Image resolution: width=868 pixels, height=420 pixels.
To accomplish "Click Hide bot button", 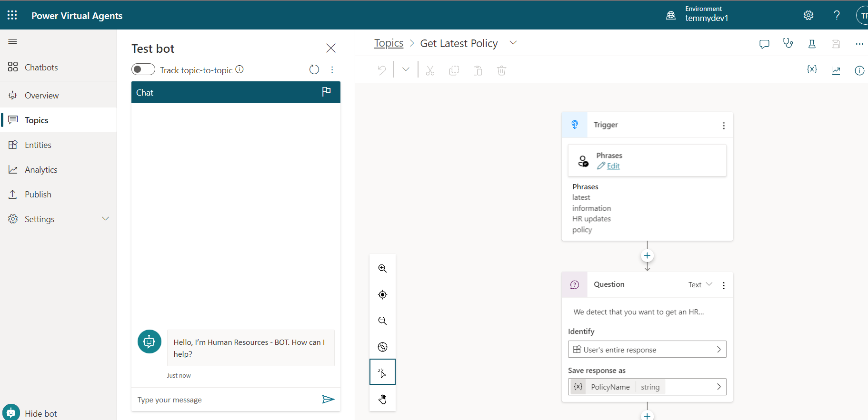I will click(30, 413).
